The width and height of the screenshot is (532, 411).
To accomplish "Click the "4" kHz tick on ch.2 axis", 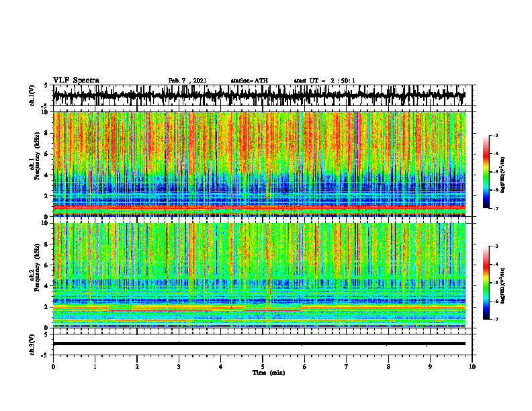I will tap(47, 286).
